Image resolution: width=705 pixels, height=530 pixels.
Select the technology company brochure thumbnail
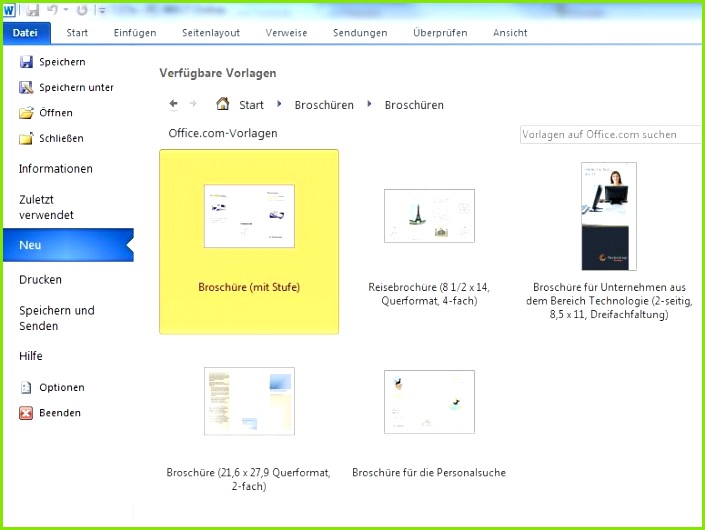(609, 216)
